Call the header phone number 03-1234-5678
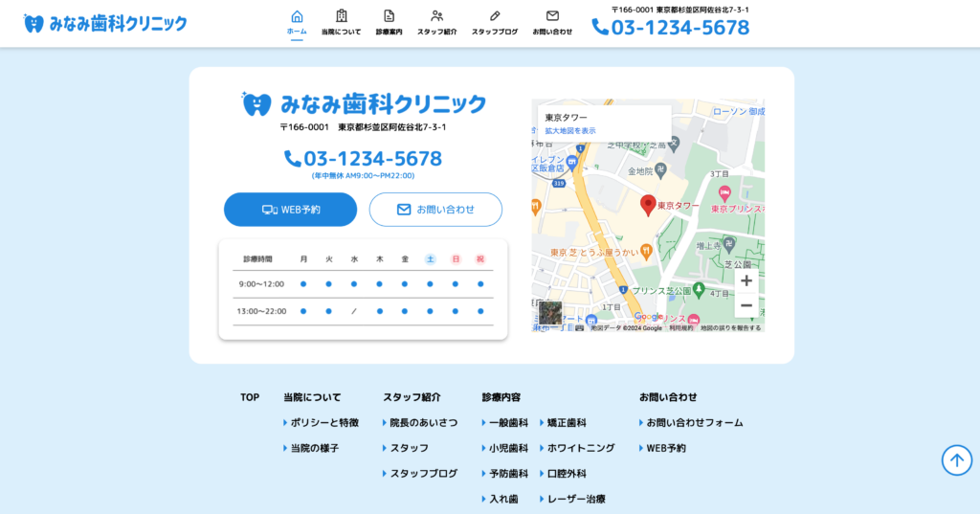 [x=680, y=28]
